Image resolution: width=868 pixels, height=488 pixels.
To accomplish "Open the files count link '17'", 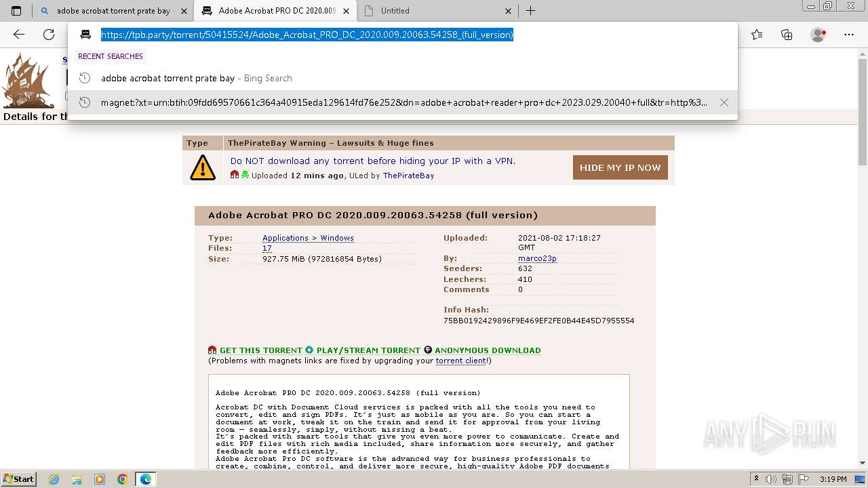I will point(267,248).
